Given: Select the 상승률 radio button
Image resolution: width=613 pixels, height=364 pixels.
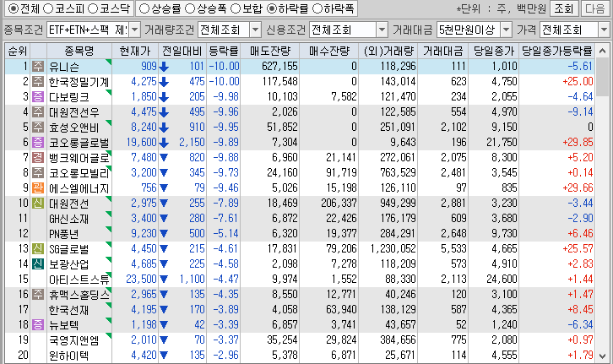Looking at the screenshot, I should point(144,8).
